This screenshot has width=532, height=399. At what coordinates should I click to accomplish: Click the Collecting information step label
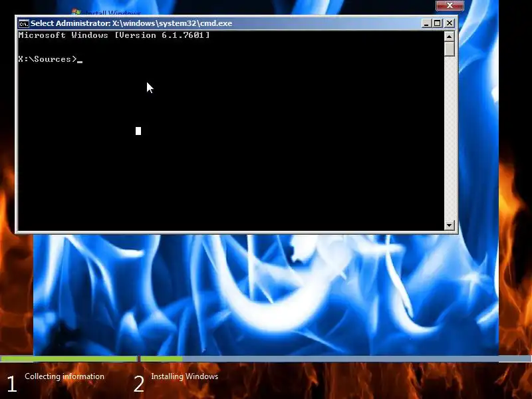pos(65,376)
